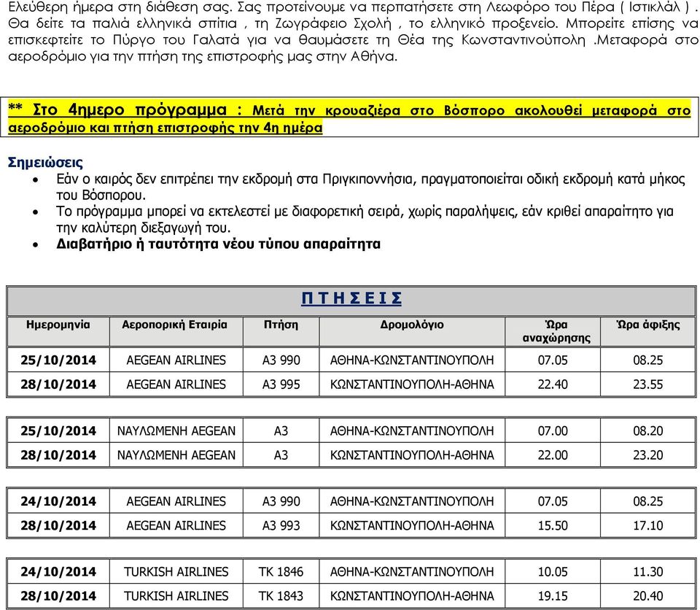Click arrival time 23.20
The image size is (700, 610).
pyautogui.click(x=647, y=455)
